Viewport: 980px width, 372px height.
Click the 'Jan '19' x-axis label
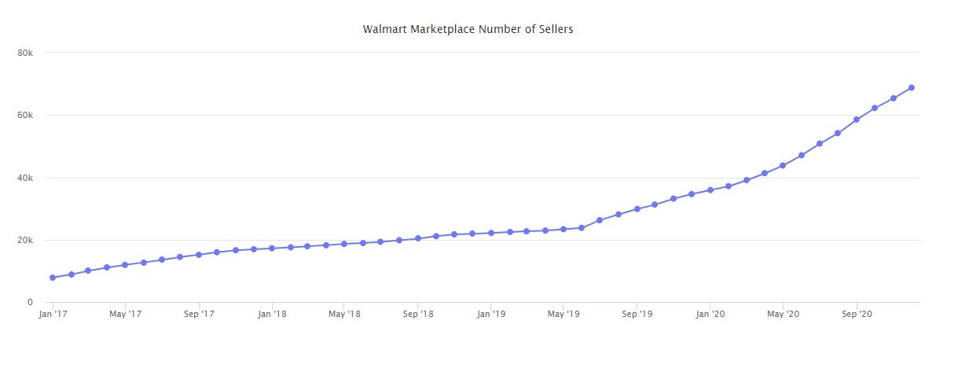point(491,315)
